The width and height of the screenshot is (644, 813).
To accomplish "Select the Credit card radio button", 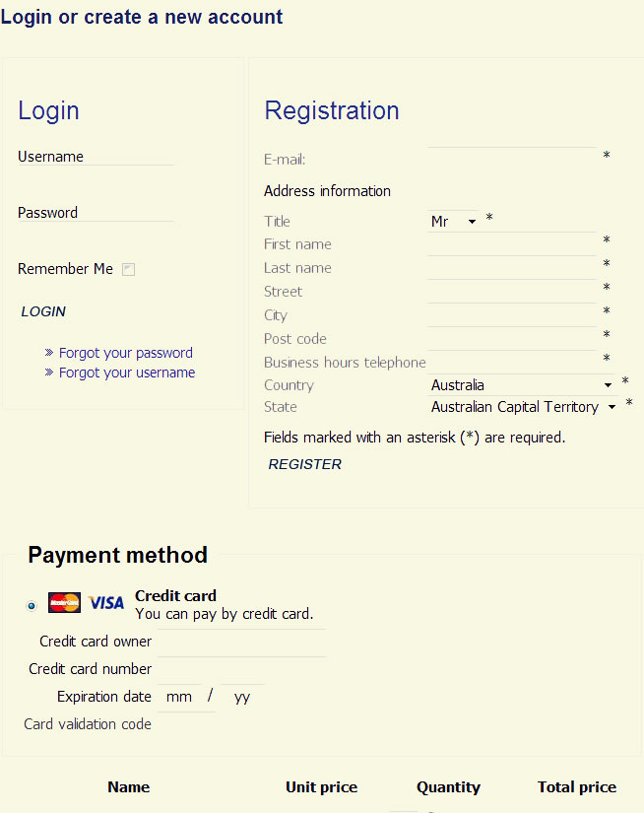I will point(32,606).
